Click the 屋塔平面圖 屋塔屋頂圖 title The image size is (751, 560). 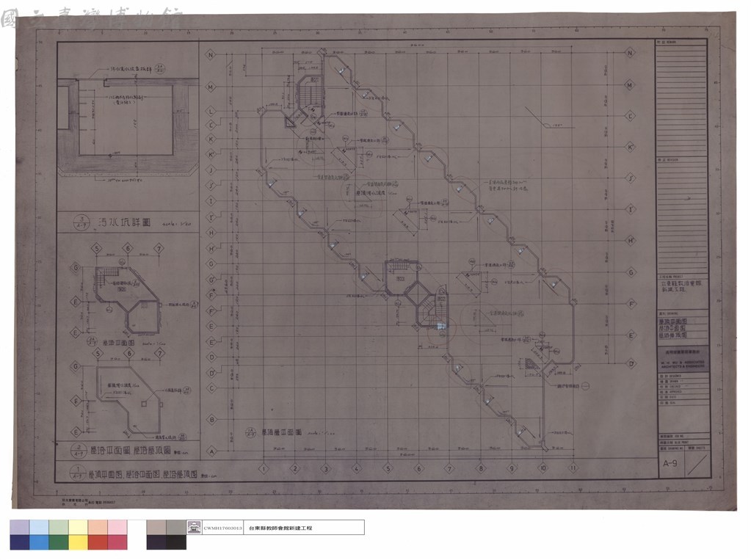130,451
